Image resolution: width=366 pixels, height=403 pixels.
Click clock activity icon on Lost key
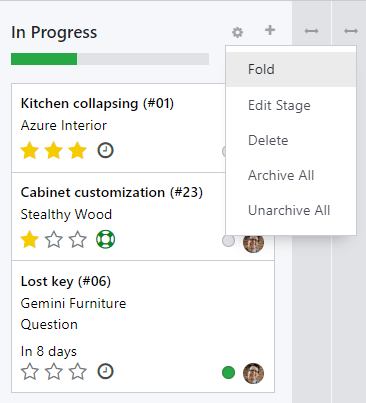coord(105,372)
